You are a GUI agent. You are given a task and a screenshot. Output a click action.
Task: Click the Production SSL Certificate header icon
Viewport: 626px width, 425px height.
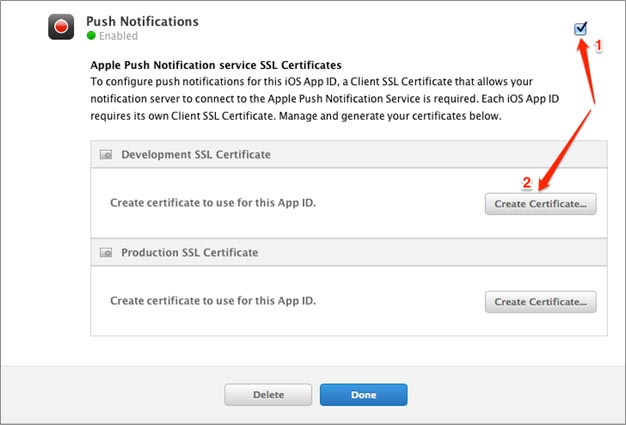(x=106, y=253)
